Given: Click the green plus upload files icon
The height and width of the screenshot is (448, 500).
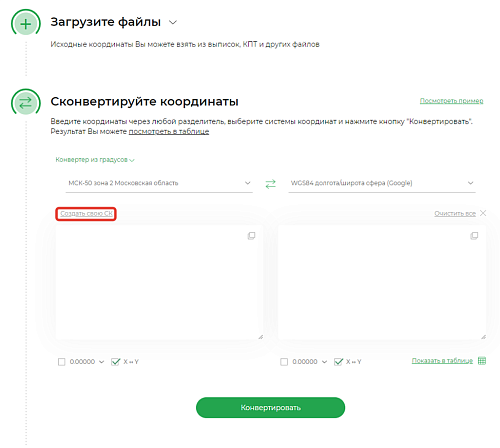Looking at the screenshot, I should pyautogui.click(x=26, y=24).
